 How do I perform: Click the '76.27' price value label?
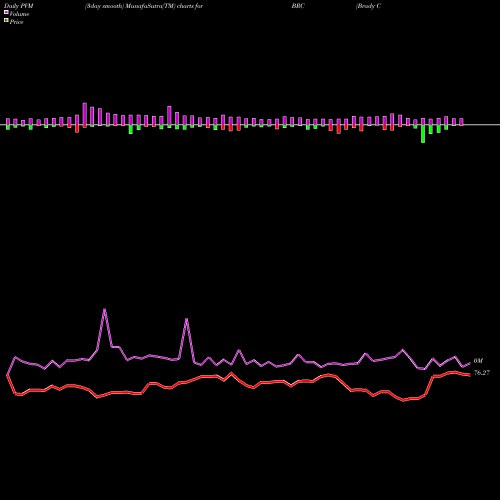pyautogui.click(x=482, y=373)
